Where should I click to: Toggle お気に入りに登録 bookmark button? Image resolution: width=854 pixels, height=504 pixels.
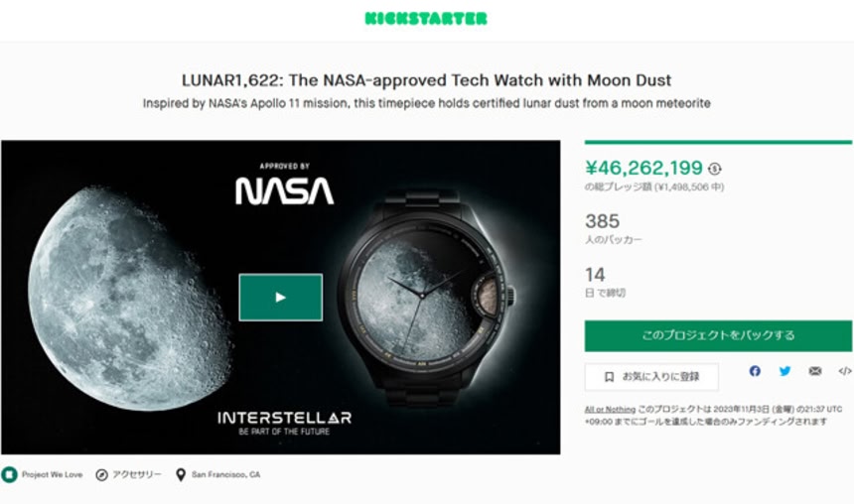point(650,377)
